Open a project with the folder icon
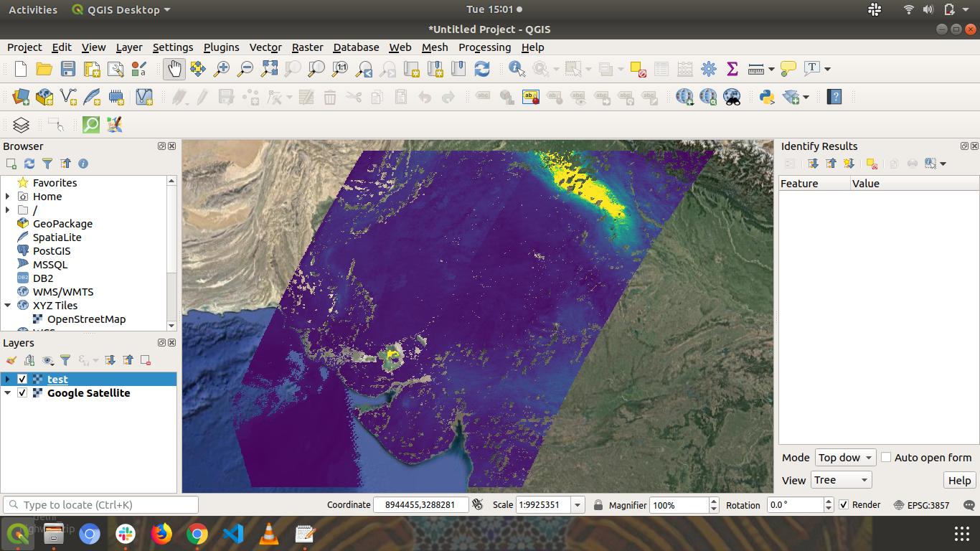The width and height of the screenshot is (980, 551). tap(44, 69)
